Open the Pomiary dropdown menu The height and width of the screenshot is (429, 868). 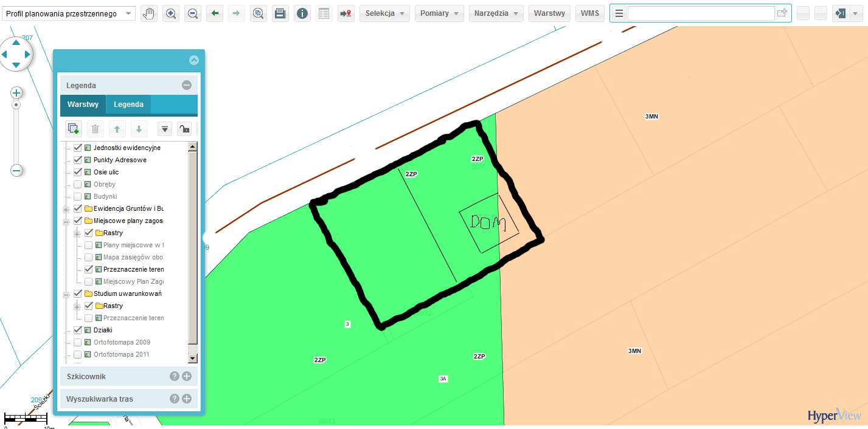coord(439,13)
